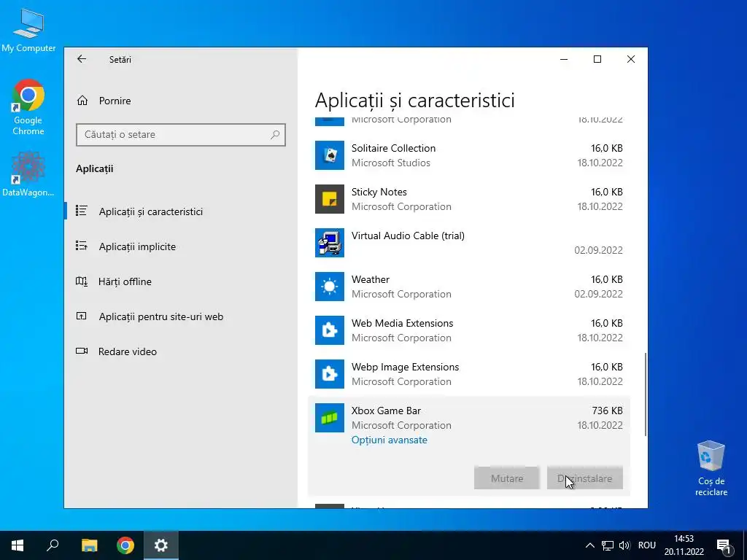This screenshot has width=747, height=560.
Task: Open Google Chrome desktop shortcut
Action: point(28,107)
